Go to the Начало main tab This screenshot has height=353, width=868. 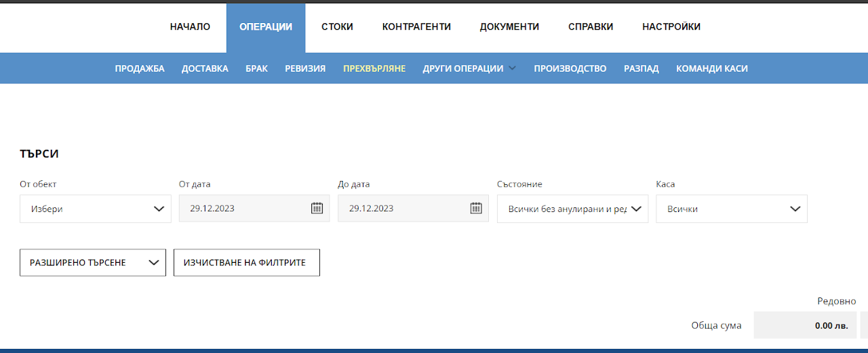(190, 27)
